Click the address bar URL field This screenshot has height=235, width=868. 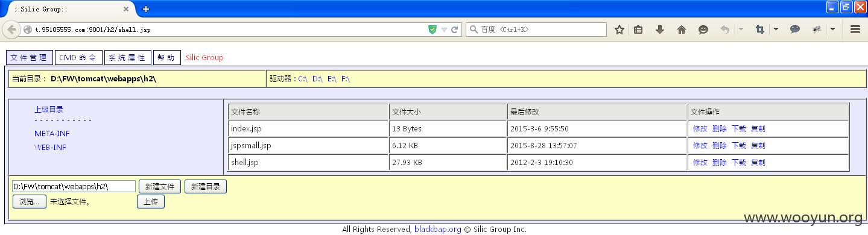pyautogui.click(x=229, y=30)
